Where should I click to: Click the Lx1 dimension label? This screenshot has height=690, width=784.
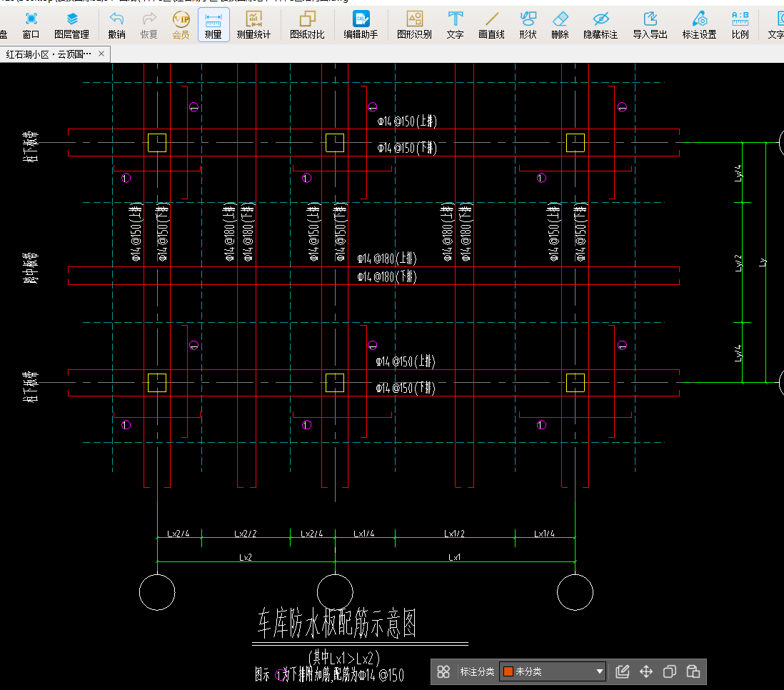pos(455,557)
